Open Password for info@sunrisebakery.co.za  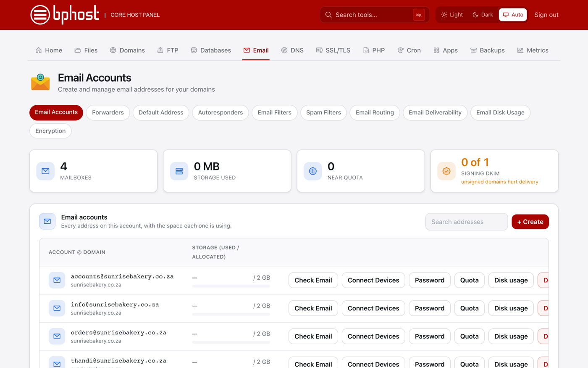[430, 308]
